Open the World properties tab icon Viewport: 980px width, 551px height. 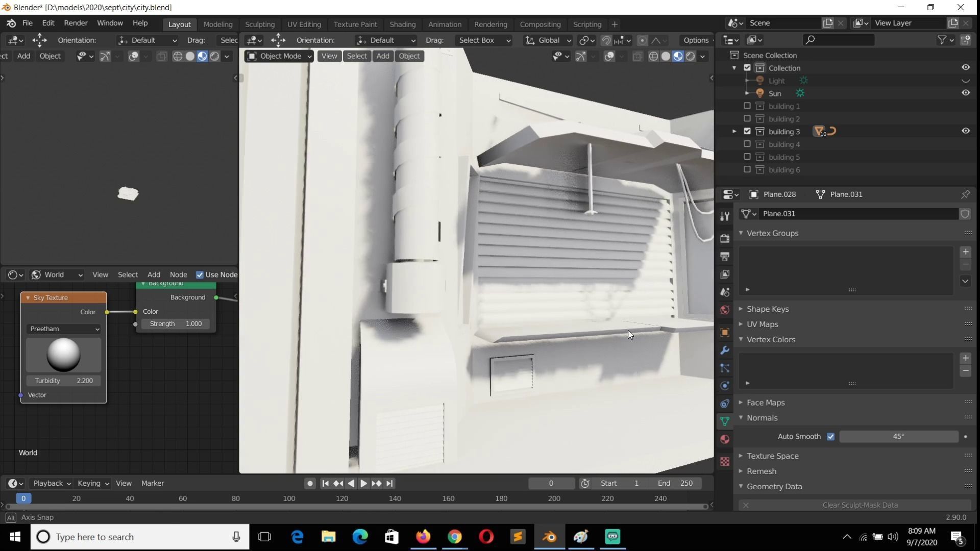click(x=725, y=310)
